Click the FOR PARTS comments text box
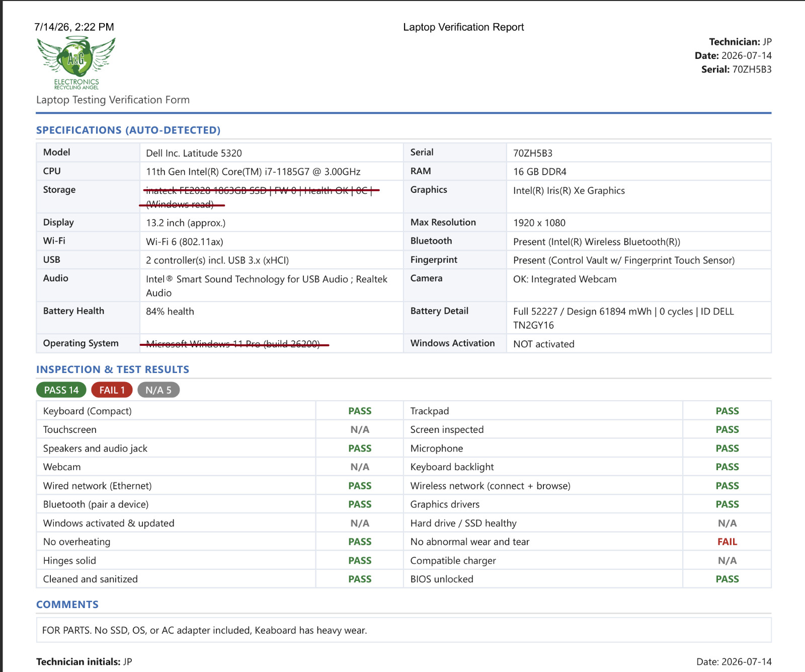The image size is (805, 672). point(404,630)
